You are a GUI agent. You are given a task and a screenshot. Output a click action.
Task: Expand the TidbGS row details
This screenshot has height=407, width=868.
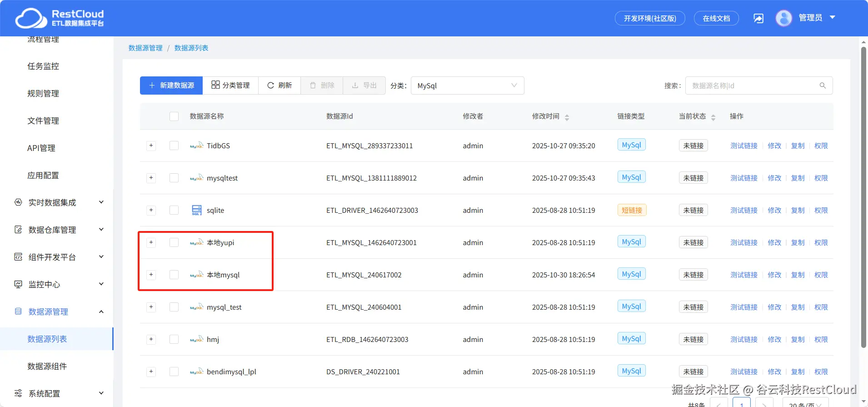(151, 146)
